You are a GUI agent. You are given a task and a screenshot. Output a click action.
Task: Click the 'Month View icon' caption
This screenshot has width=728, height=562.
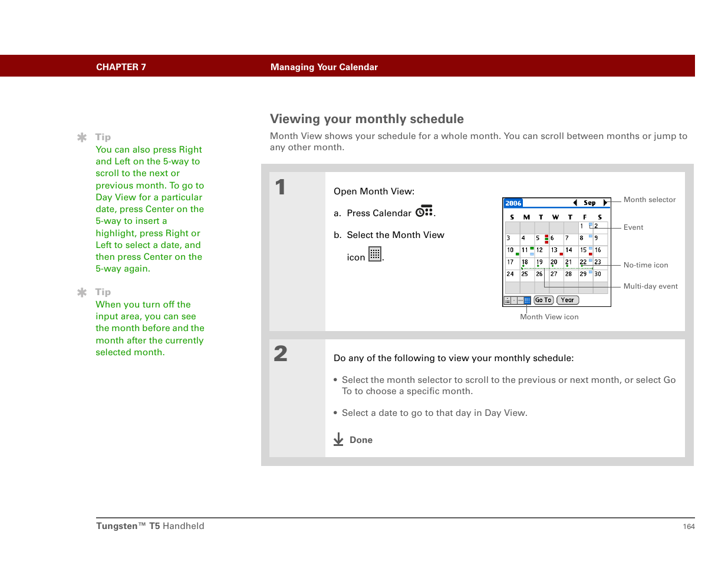(549, 317)
